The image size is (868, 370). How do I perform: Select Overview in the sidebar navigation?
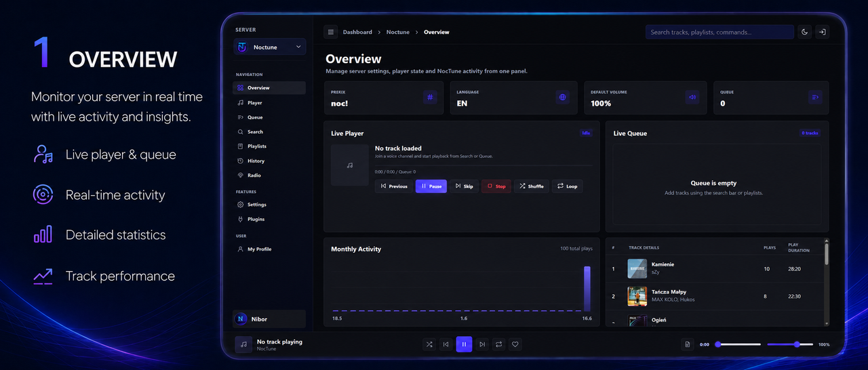pyautogui.click(x=269, y=88)
